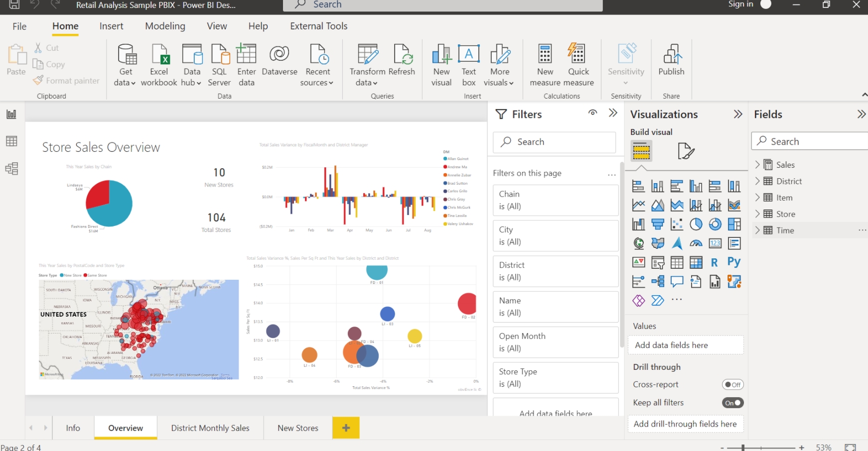868x451 pixels.
Task: Select the stacked bar chart visual
Action: 638,186
